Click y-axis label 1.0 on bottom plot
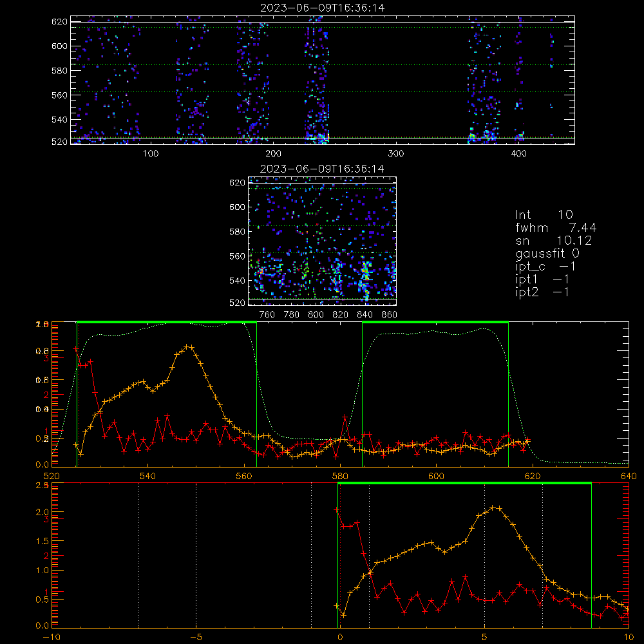This screenshot has height=644, width=644. point(43,570)
